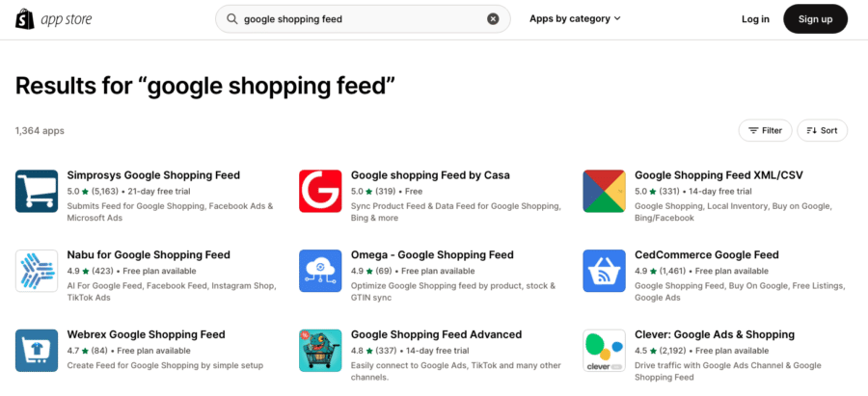The height and width of the screenshot is (396, 868).
Task: Go to Shopify app store home logo
Action: coord(54,19)
